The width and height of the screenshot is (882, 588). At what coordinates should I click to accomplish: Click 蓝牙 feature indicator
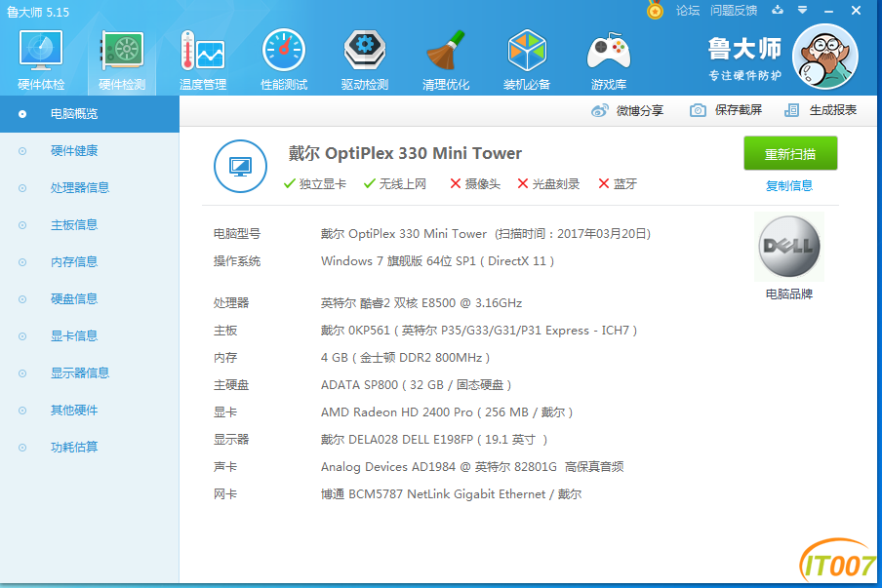(x=618, y=184)
